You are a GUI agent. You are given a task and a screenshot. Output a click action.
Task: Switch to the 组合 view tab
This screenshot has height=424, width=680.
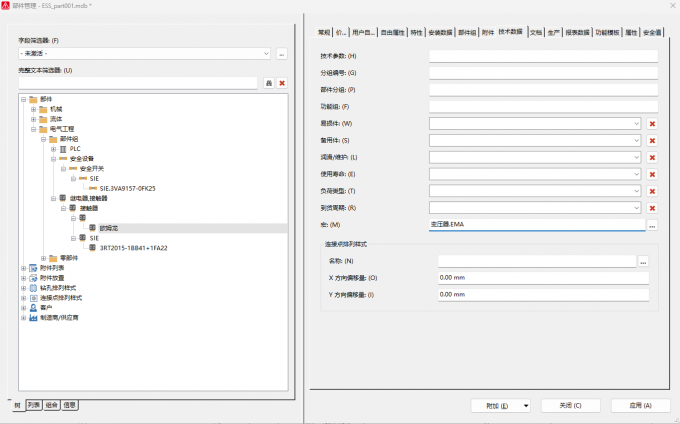coord(52,405)
